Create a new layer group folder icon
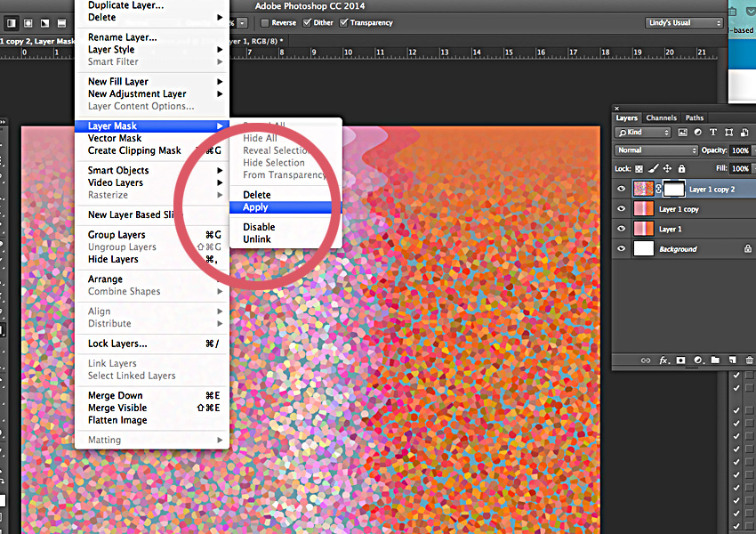This screenshot has width=756, height=534. click(x=714, y=360)
